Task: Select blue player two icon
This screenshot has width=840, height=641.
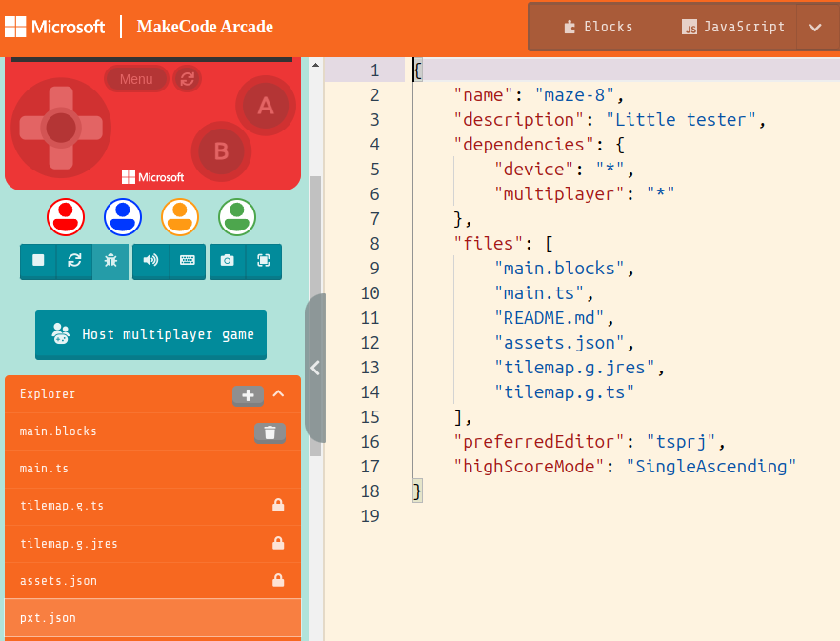Action: tap(123, 217)
